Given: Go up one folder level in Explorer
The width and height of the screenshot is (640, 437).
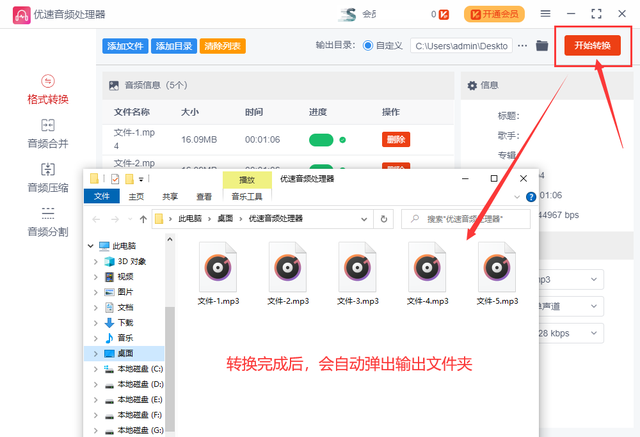Looking at the screenshot, I should click(x=143, y=220).
